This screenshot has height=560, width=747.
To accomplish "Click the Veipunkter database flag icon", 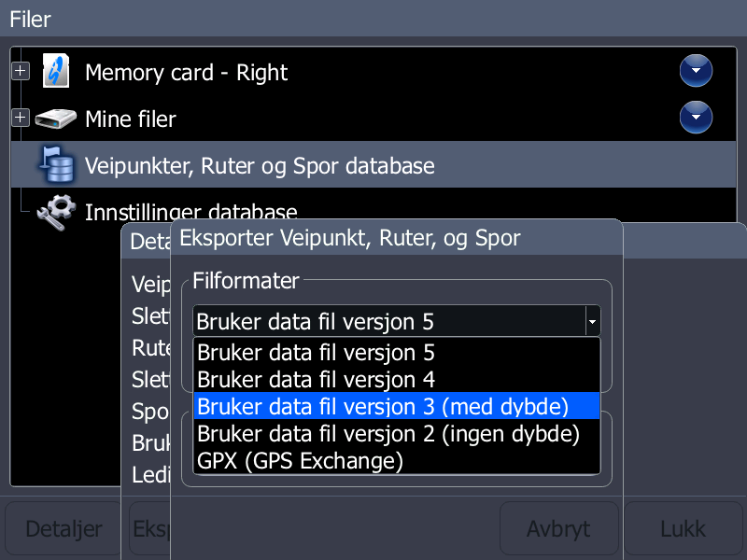I will coord(57,166).
